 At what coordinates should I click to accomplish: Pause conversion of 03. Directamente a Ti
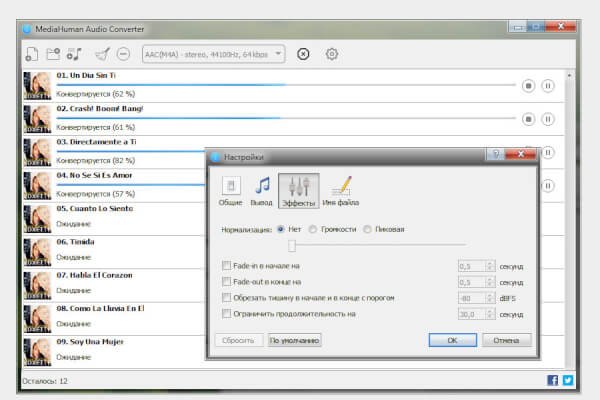[548, 152]
